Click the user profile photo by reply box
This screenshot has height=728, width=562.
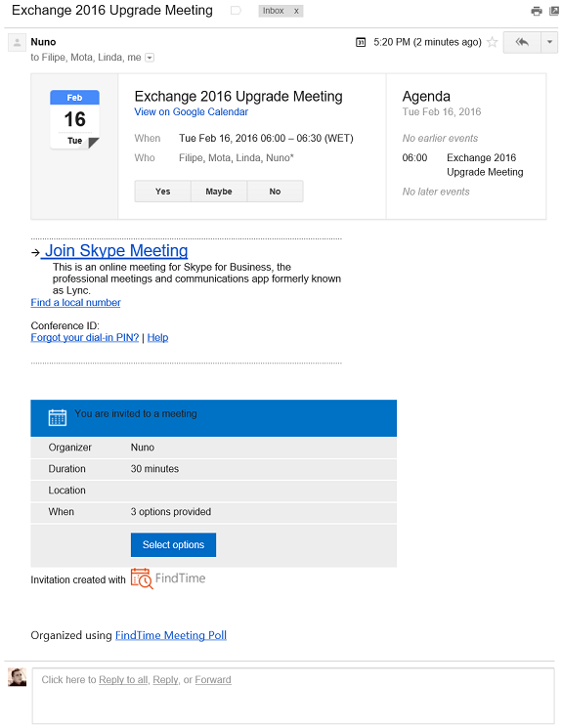pos(18,677)
